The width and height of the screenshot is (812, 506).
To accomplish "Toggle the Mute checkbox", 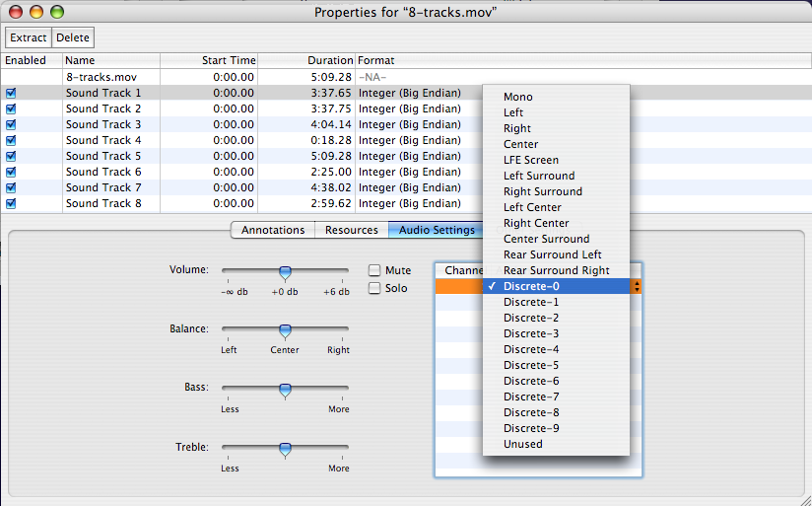I will click(374, 270).
